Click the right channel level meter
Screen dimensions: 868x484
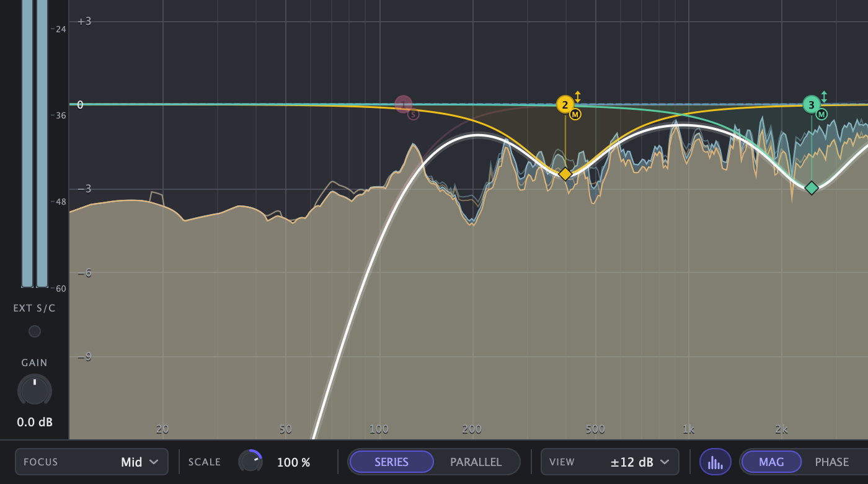point(42,143)
